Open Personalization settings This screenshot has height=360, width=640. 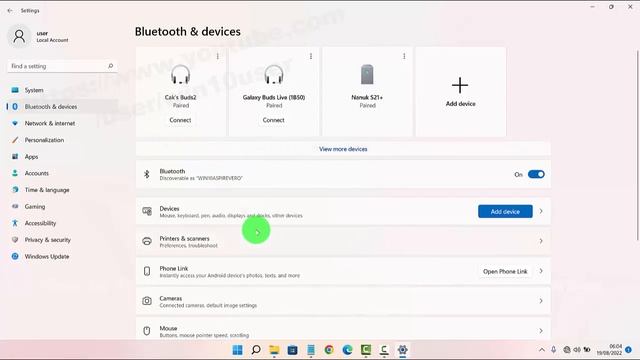pos(62,140)
